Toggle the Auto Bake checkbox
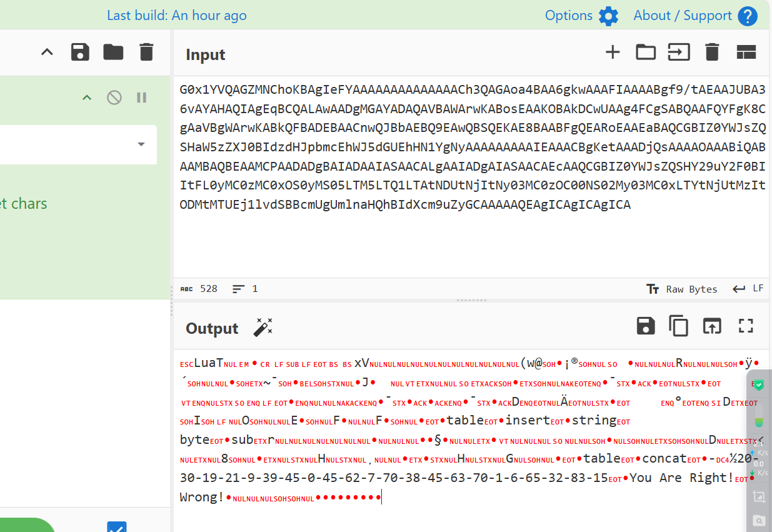772x532 pixels. [x=117, y=526]
